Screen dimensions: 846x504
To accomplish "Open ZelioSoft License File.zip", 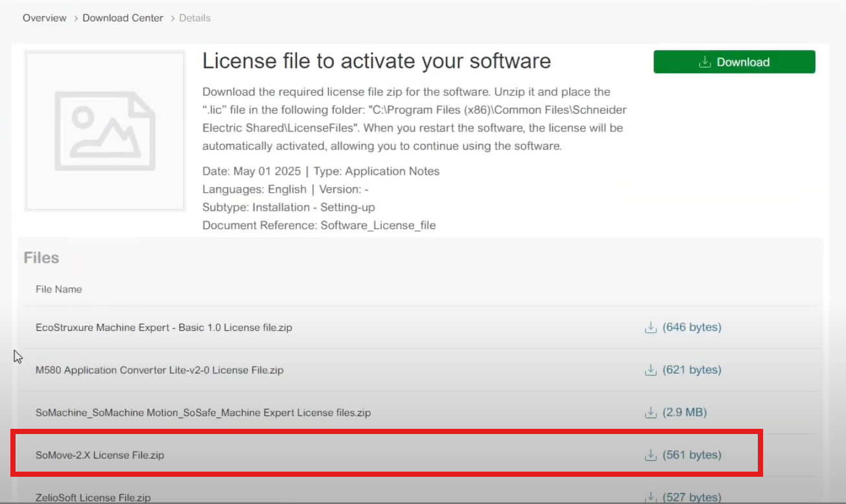I will pos(93,498).
